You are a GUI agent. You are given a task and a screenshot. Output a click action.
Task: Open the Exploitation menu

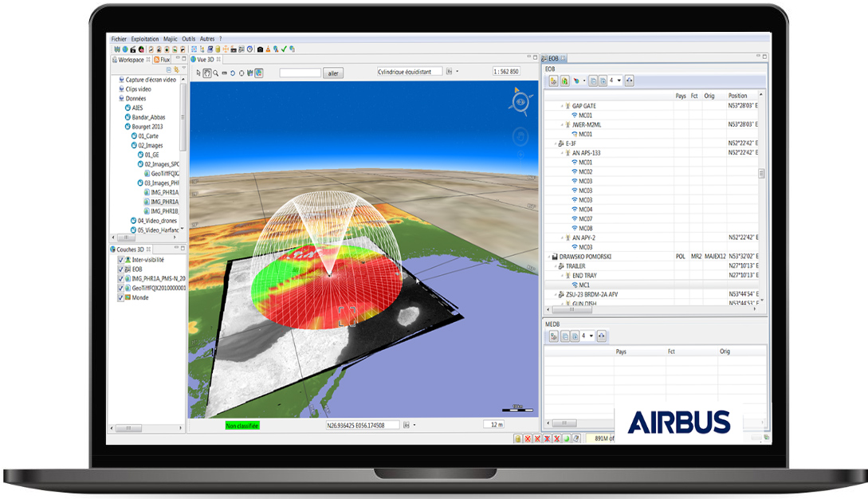click(x=145, y=38)
